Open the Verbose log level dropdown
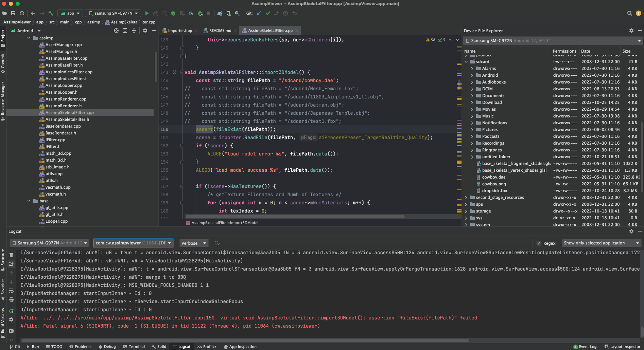Screen dimensions: 644x350 click(193, 243)
